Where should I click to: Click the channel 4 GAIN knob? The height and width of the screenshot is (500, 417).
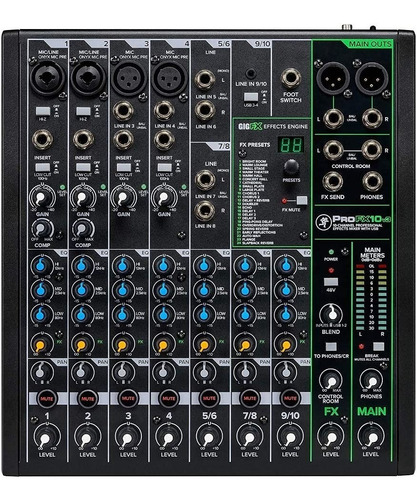click(164, 198)
